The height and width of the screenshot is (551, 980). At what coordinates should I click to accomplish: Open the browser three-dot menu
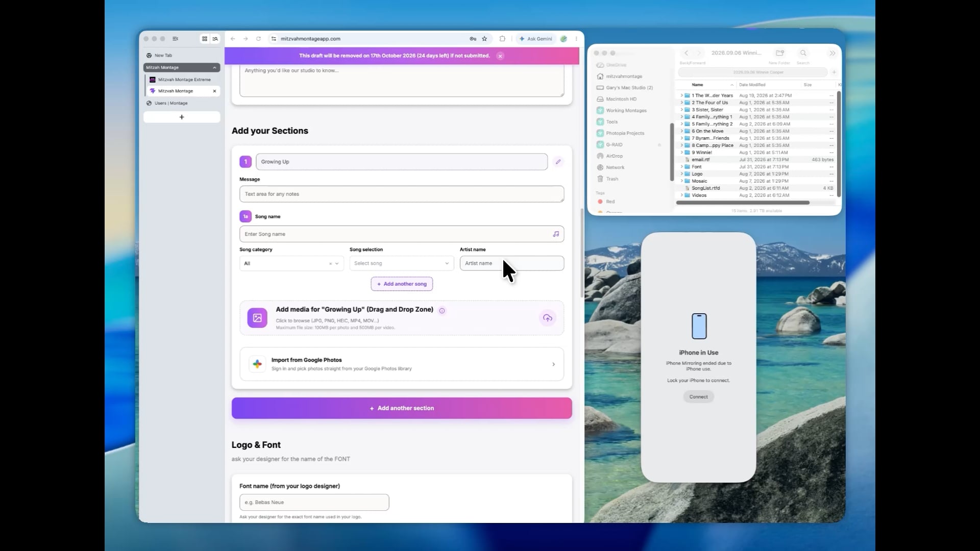(x=576, y=39)
